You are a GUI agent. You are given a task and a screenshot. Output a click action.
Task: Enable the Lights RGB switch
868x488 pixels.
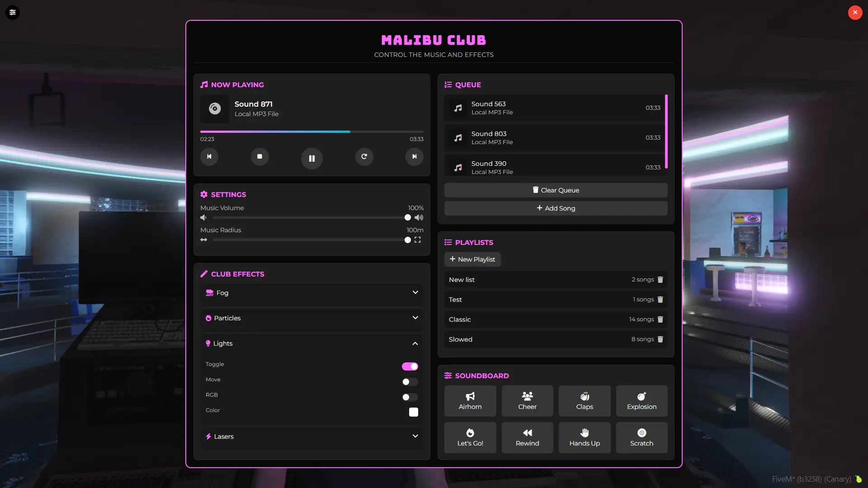coord(410,397)
